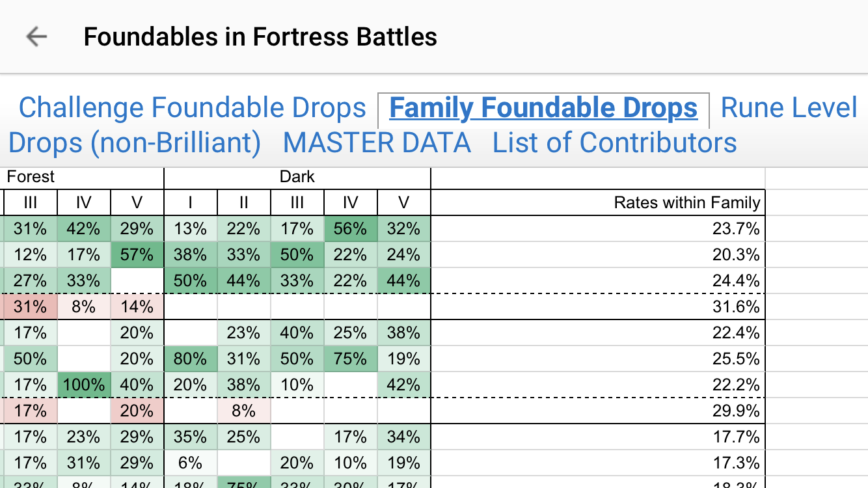Image resolution: width=868 pixels, height=488 pixels.
Task: Click the Rates within Family header
Action: 686,203
